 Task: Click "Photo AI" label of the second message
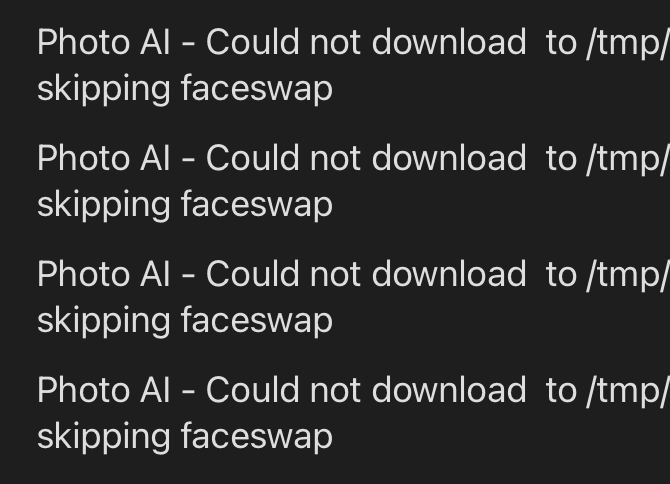pyautogui.click(x=103, y=158)
